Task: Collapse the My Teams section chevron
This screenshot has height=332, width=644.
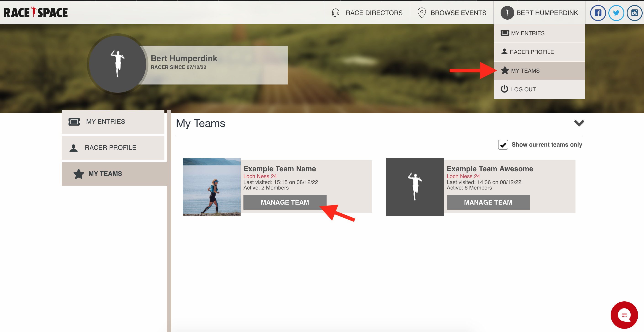Action: 579,123
